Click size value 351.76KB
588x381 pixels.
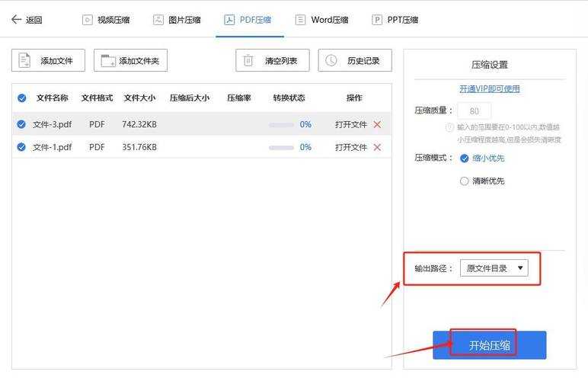click(x=139, y=147)
